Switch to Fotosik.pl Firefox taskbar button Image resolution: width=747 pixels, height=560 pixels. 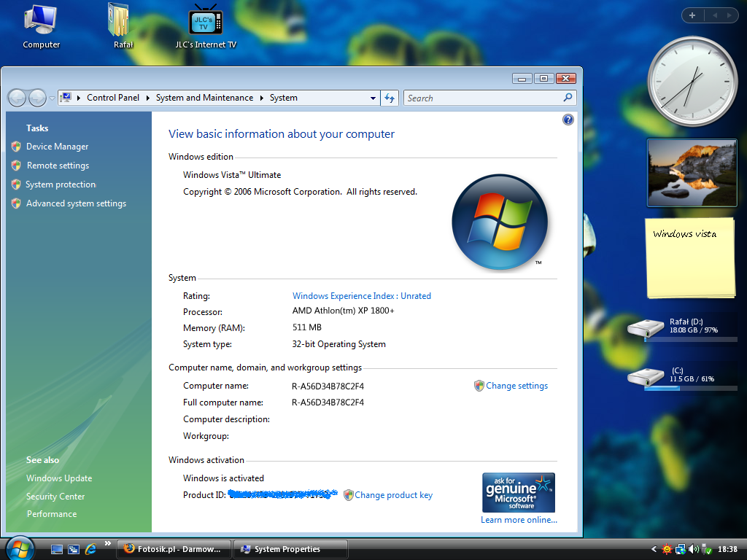(174, 549)
